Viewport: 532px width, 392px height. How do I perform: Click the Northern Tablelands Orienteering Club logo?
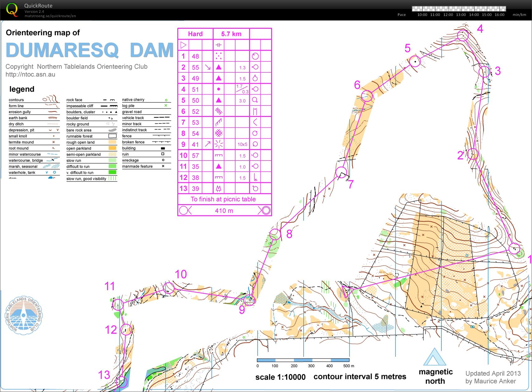pos(23,316)
